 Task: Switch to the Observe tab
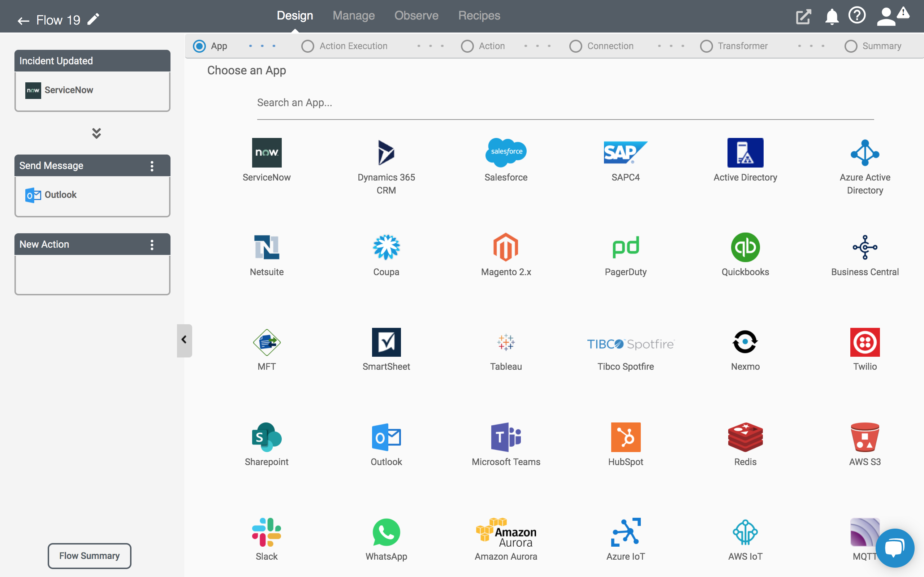416,16
